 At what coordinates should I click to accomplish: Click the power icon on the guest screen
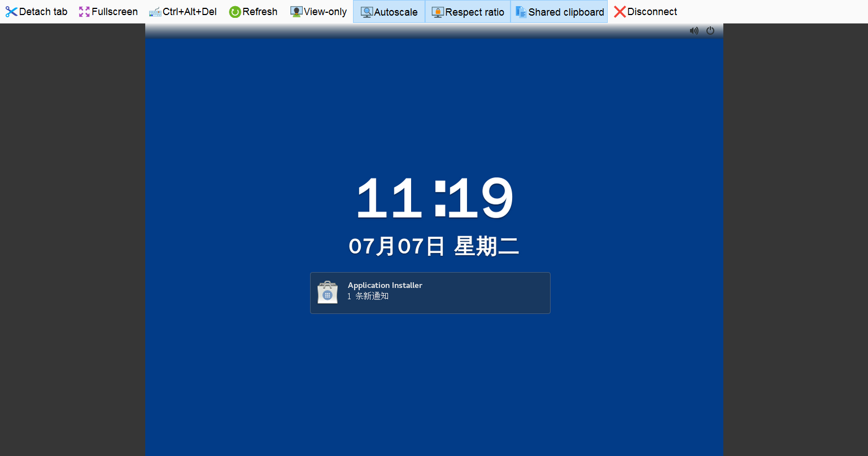[x=710, y=31]
